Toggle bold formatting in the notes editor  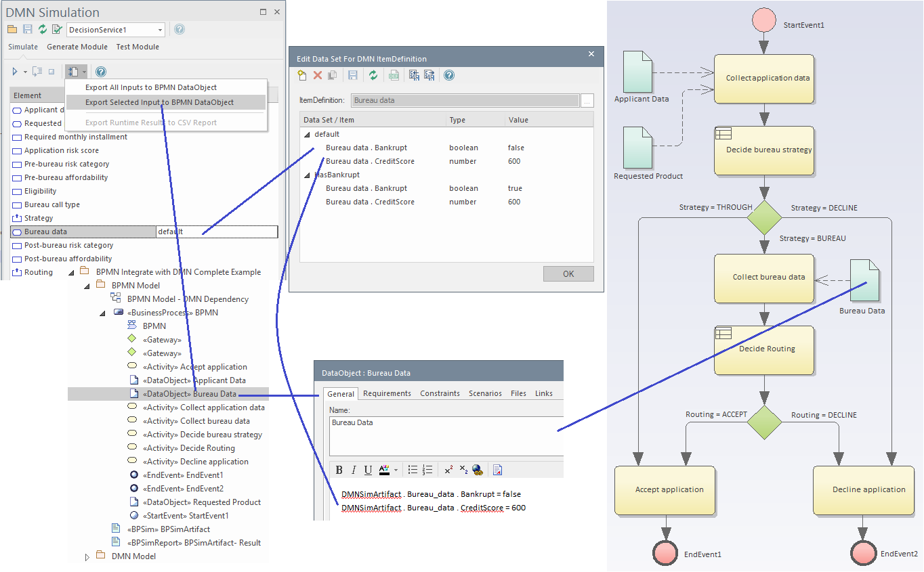(339, 470)
